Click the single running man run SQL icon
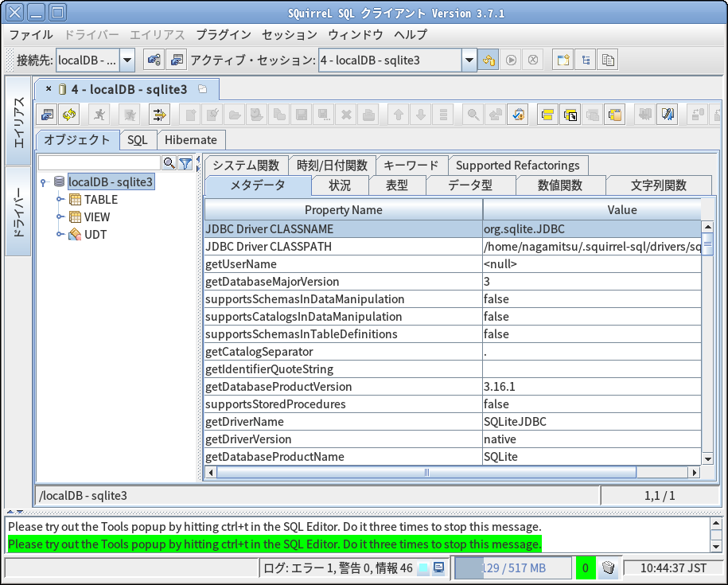 pyautogui.click(x=99, y=115)
